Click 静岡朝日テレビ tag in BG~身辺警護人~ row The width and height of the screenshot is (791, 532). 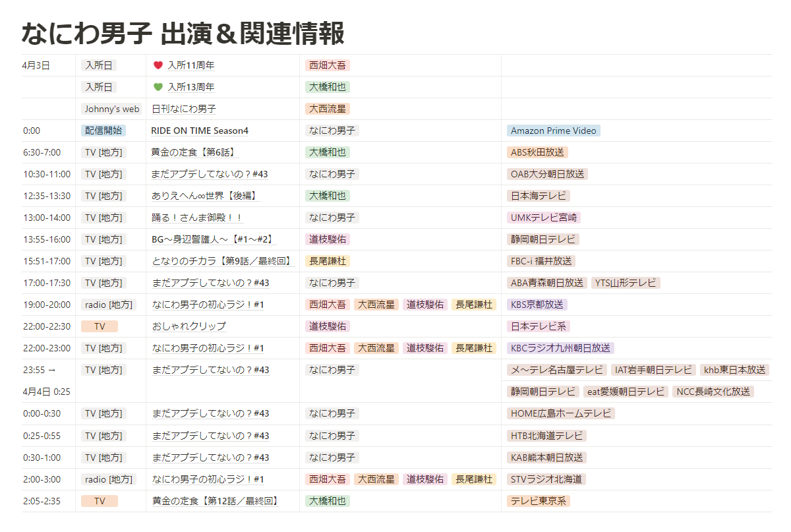[543, 239]
